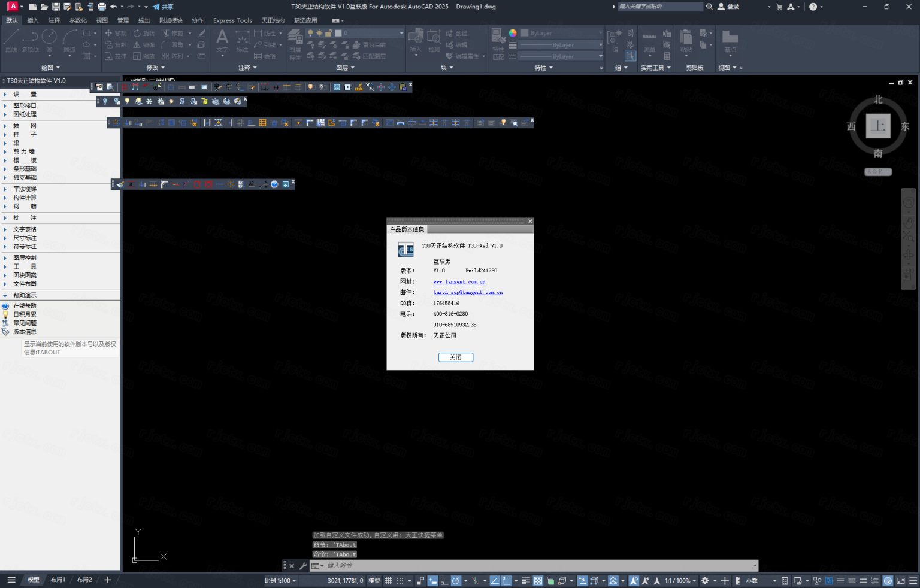
Task: Toggle annotation visibility in status bar
Action: click(634, 581)
